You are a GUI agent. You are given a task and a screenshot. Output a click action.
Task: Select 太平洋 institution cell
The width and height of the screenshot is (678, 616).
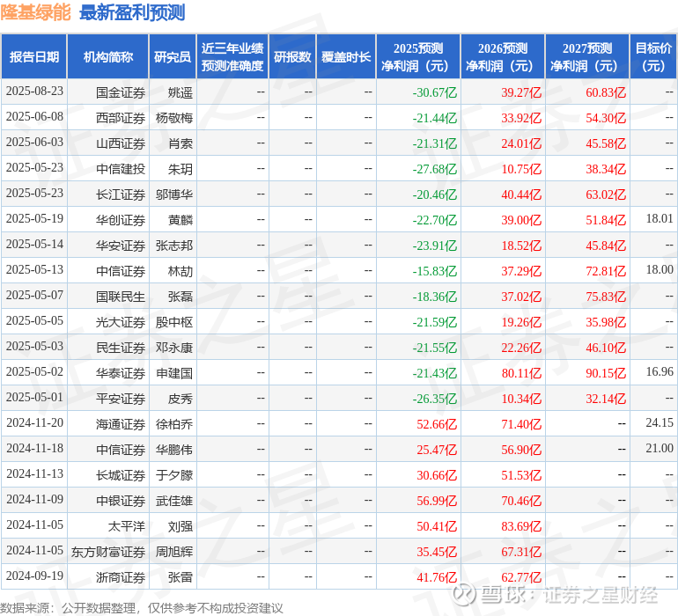[126, 526]
